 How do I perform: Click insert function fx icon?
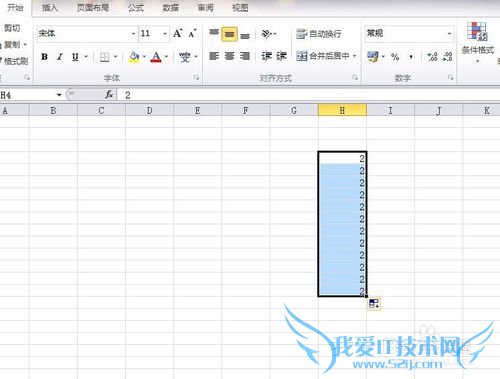109,95
